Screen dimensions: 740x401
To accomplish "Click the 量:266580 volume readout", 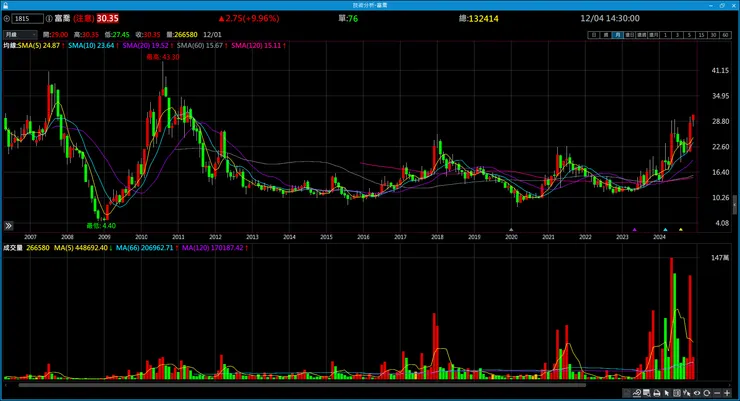I will 182,34.
